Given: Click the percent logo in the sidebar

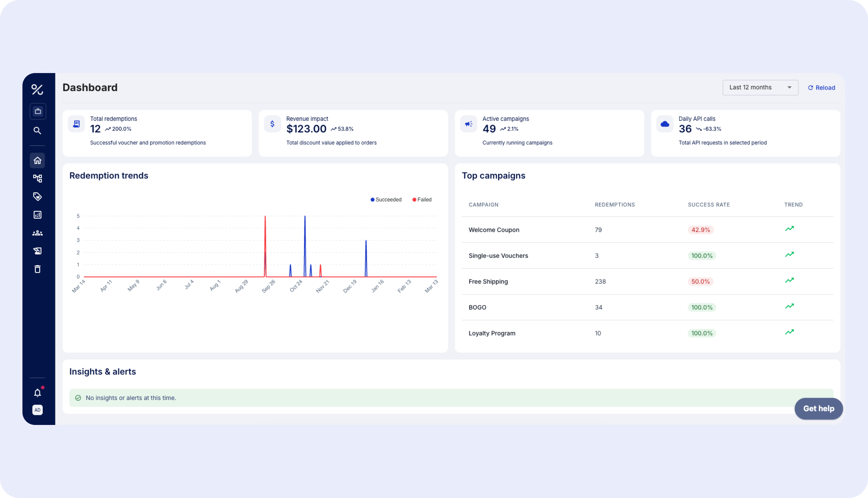Looking at the screenshot, I should (x=37, y=89).
